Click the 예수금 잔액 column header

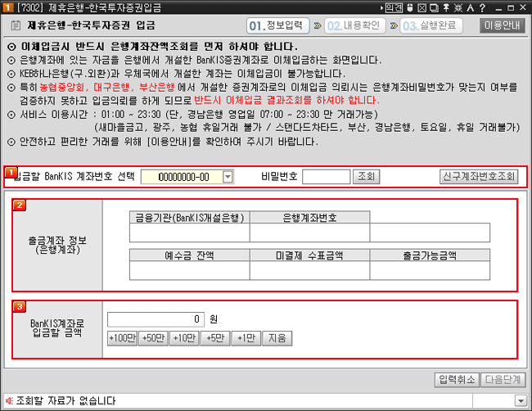click(190, 255)
